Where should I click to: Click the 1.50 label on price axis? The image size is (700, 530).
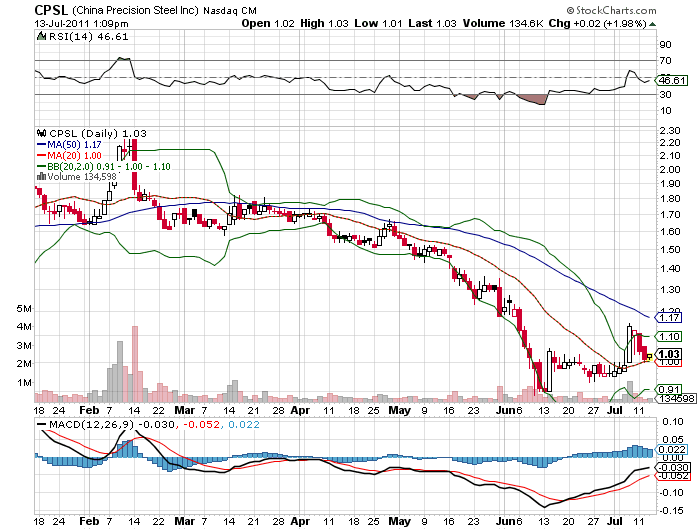[670, 250]
